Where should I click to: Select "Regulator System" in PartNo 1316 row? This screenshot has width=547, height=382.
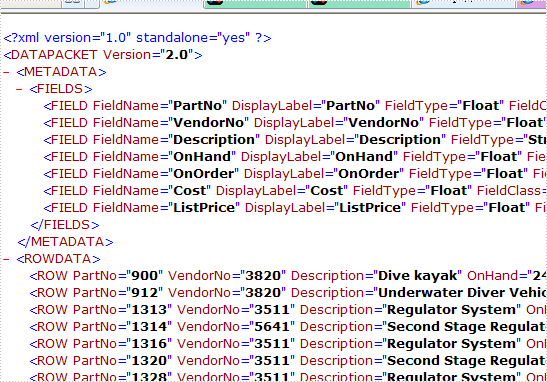[451, 345]
